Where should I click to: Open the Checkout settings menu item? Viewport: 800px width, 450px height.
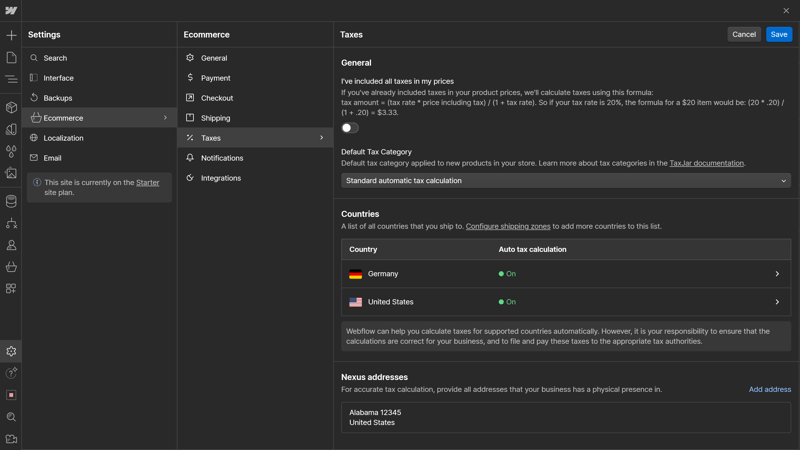point(216,98)
